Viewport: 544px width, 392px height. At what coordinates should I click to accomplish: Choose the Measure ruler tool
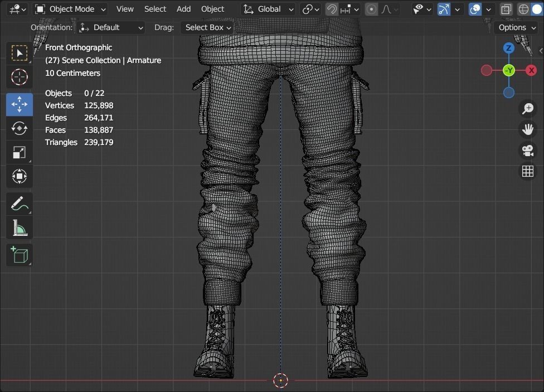pos(20,228)
